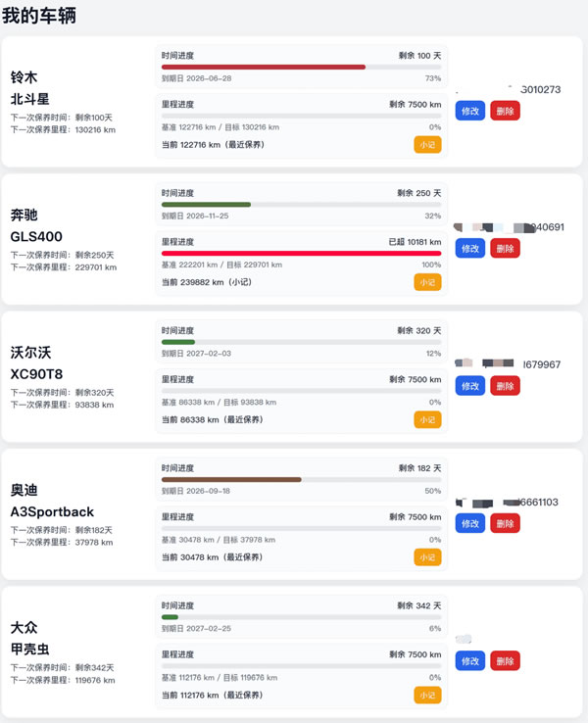Click 奔驰 GLS400 overdue 里程进度 bar
Viewport: 588px width, 723px height.
click(x=301, y=253)
